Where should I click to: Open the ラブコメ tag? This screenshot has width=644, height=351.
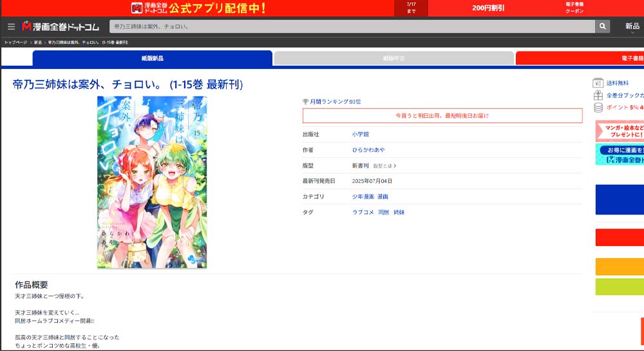tap(363, 213)
